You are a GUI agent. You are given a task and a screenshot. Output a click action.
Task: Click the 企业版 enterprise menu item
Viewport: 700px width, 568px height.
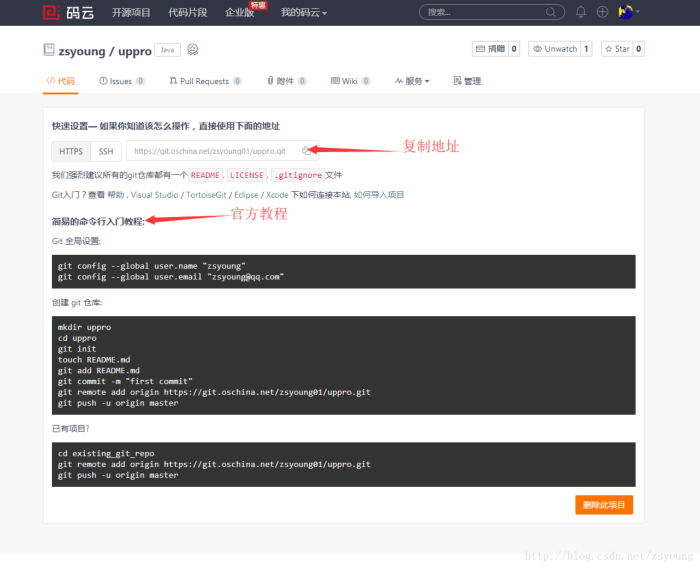[239, 12]
